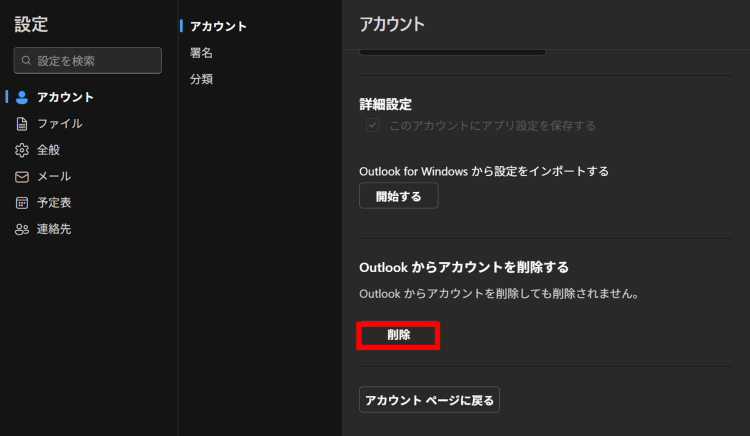Switch to the 分類 sub-tab
Screen dimensions: 750x436
tap(201, 79)
